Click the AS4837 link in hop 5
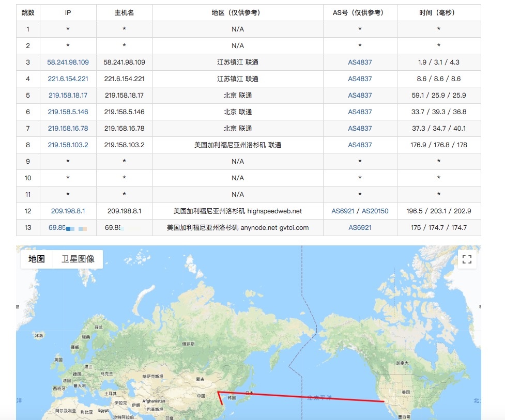 pos(360,96)
